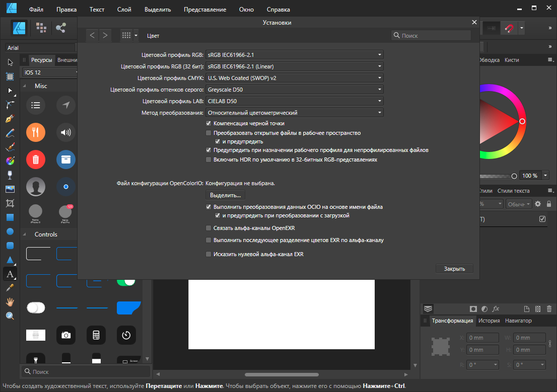Select the Node tool
The height and width of the screenshot is (392, 557).
click(10, 91)
